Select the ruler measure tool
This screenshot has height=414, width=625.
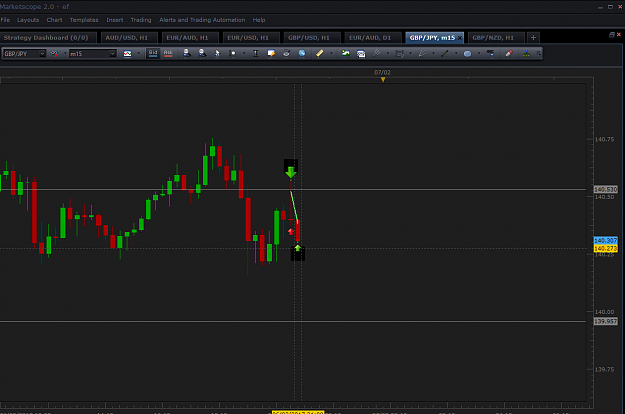320,53
